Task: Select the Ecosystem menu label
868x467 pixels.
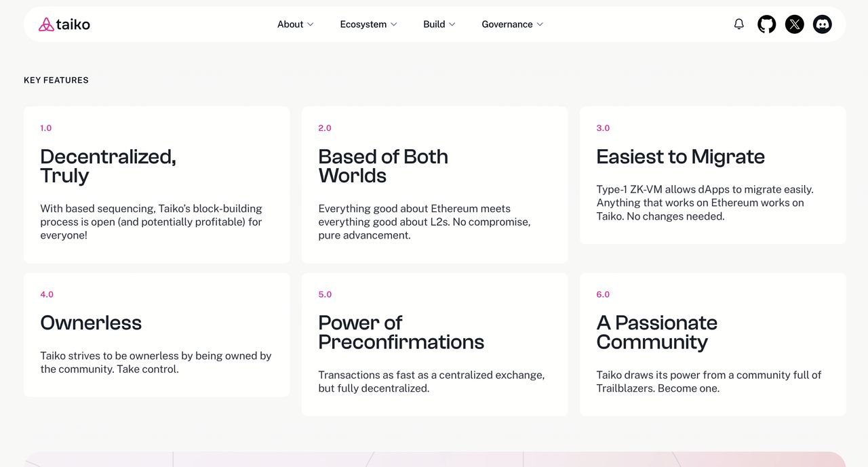Action: [x=363, y=24]
